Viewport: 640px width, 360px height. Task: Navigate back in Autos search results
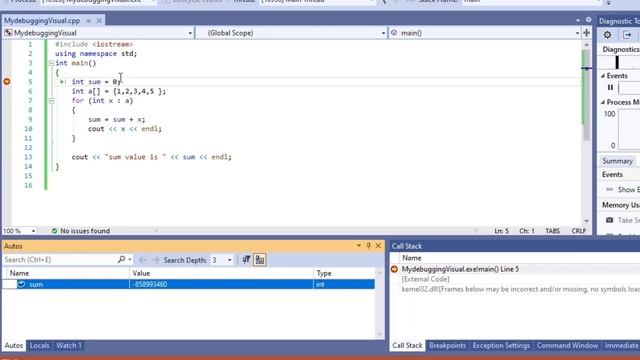tap(142, 260)
